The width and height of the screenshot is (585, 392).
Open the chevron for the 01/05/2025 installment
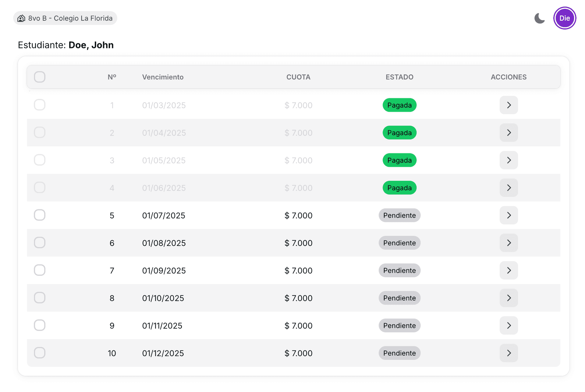tap(509, 160)
